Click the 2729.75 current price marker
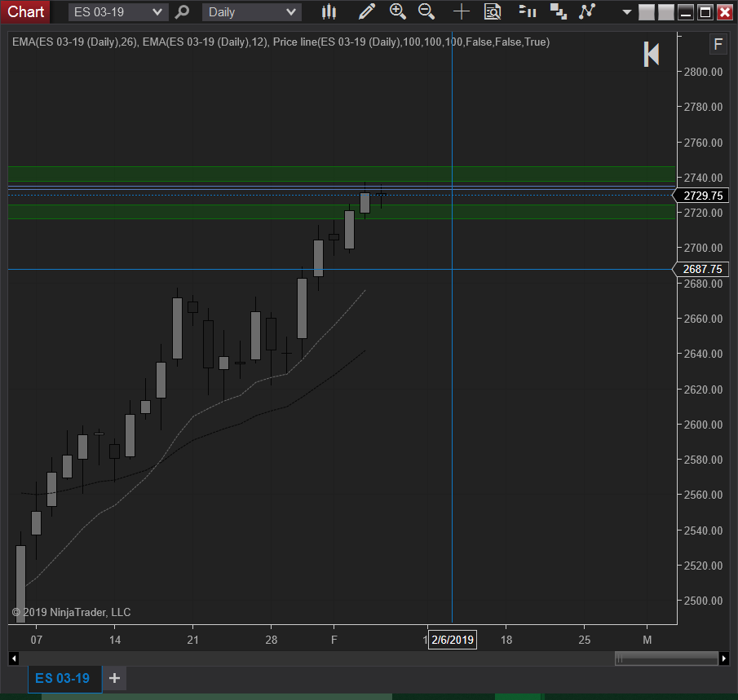The height and width of the screenshot is (700, 738). coord(700,196)
